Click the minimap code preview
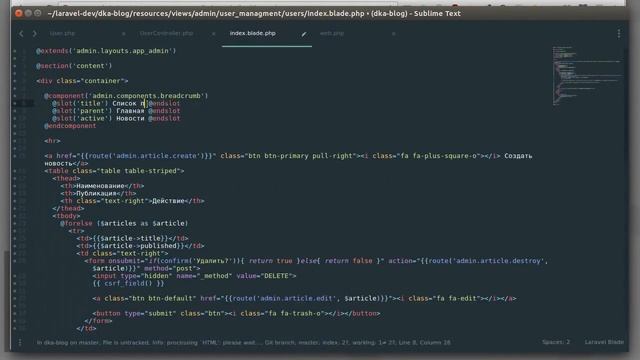 (587, 76)
